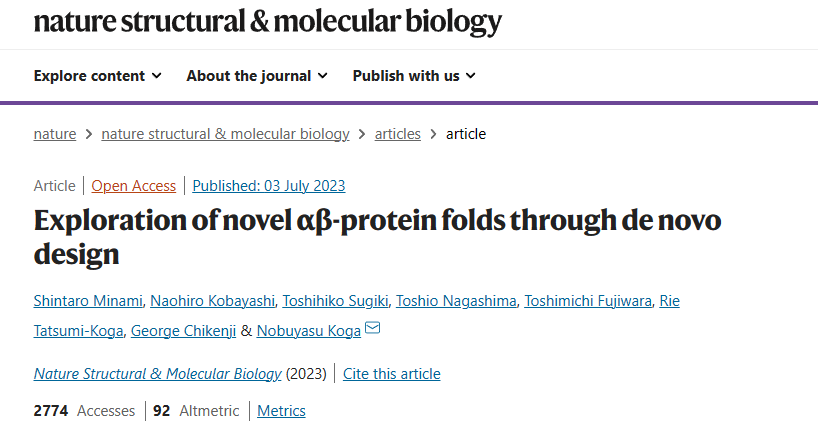Open the articles breadcrumb link
Screen dimensions: 818x446
click(398, 134)
